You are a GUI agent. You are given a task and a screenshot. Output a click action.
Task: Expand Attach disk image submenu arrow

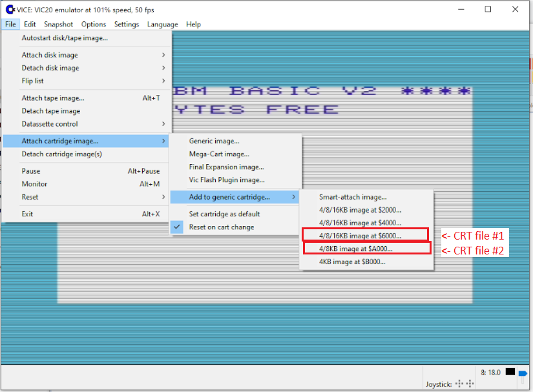(x=163, y=55)
